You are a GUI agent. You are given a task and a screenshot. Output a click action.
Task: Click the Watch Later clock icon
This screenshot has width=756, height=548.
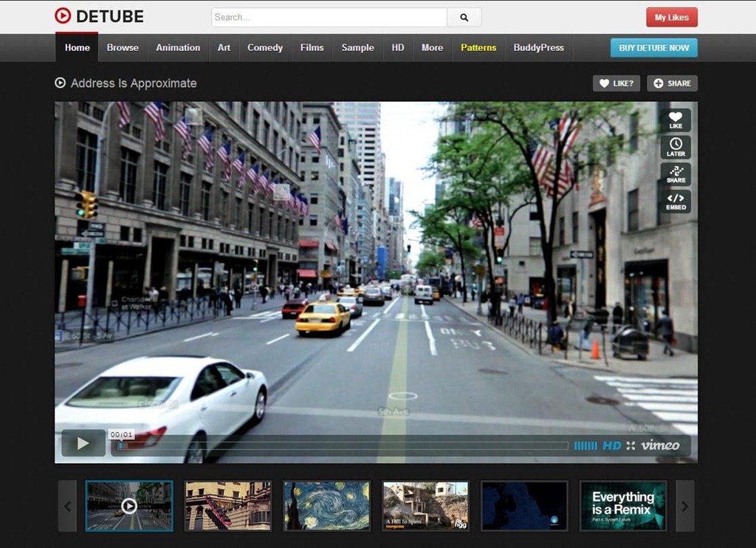pos(676,147)
